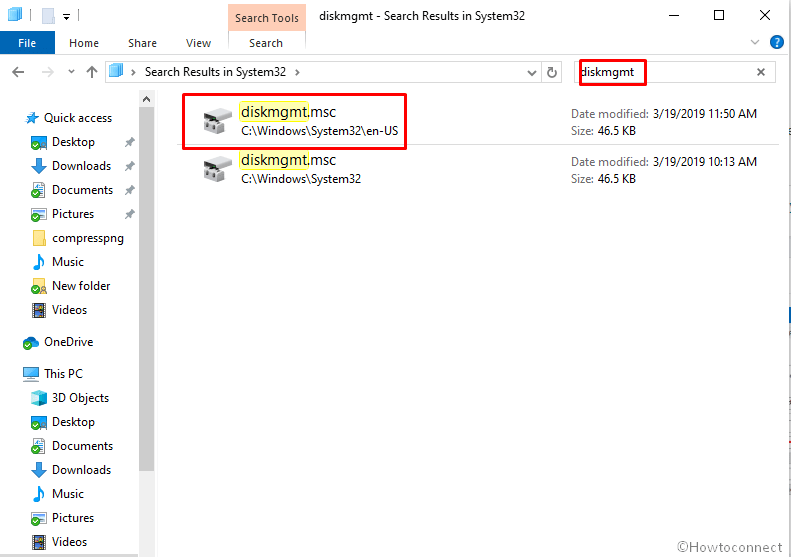Click the Back navigation arrow
This screenshot has height=557, width=791.
pos(18,72)
